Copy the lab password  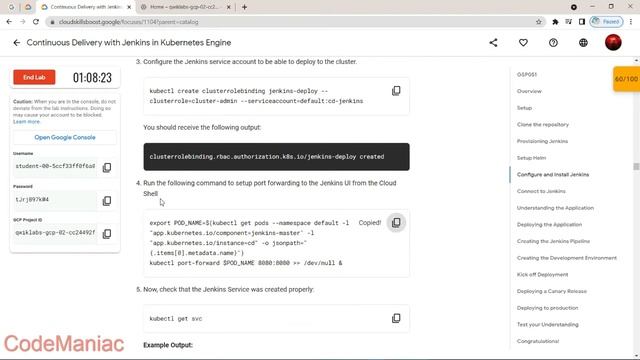point(107,200)
